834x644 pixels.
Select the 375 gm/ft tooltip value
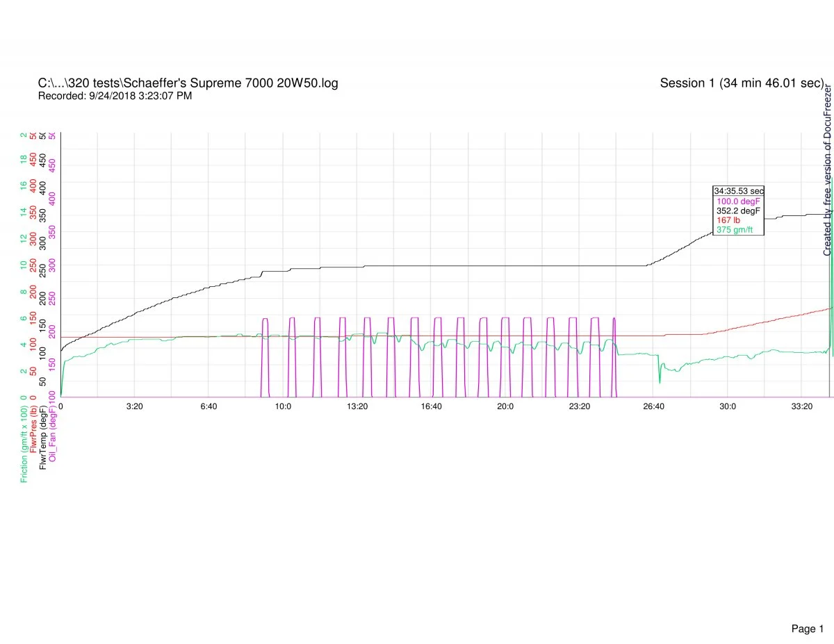point(735,230)
